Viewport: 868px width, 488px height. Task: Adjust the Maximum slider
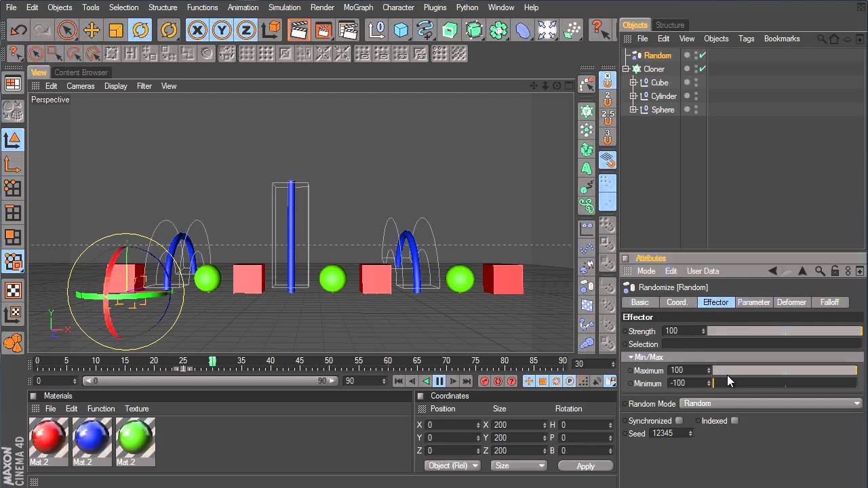pyautogui.click(x=785, y=370)
